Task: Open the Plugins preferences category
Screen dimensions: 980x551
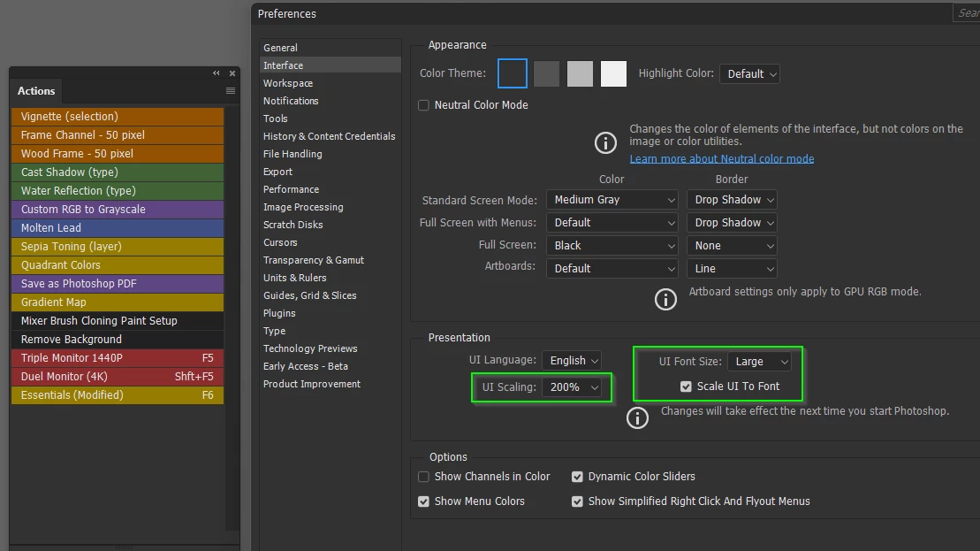Action: pyautogui.click(x=330, y=313)
